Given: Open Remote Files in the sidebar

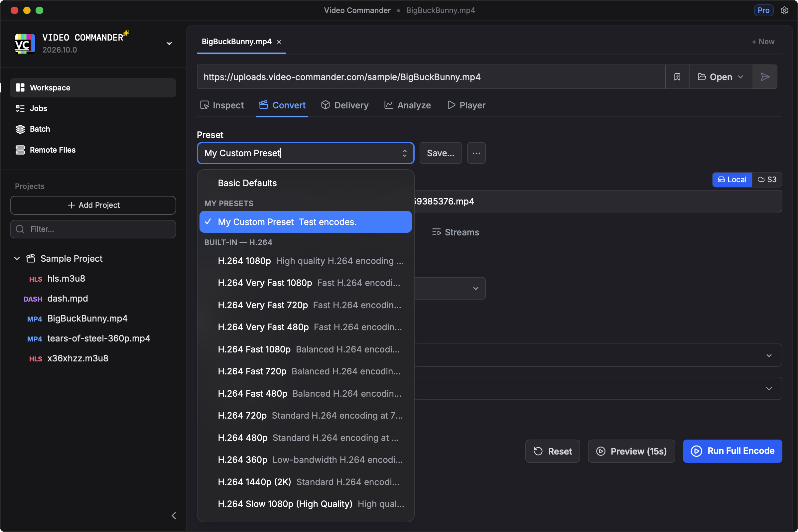Looking at the screenshot, I should click(x=93, y=150).
